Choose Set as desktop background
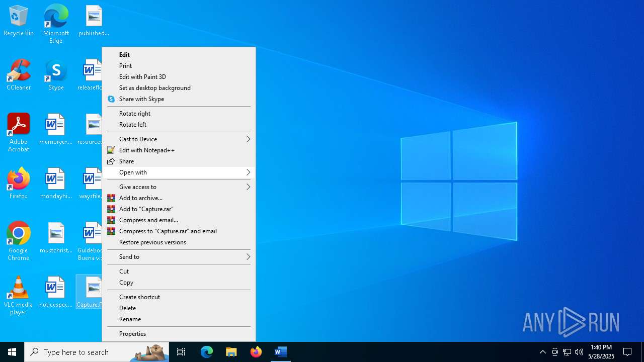Screen dimensions: 644x362 179,88
